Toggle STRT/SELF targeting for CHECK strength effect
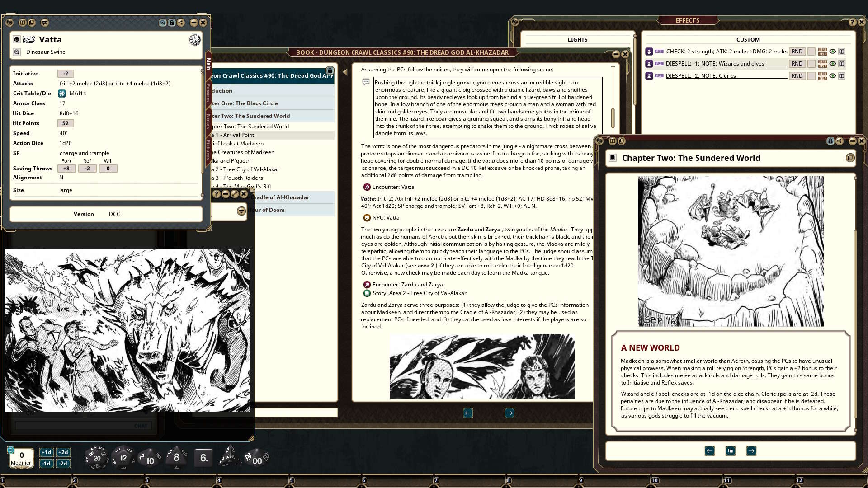Viewport: 868px width, 488px height. click(x=822, y=52)
